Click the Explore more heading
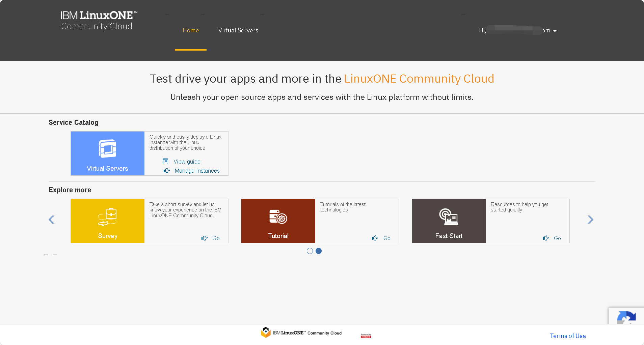644x345 pixels. pos(70,190)
